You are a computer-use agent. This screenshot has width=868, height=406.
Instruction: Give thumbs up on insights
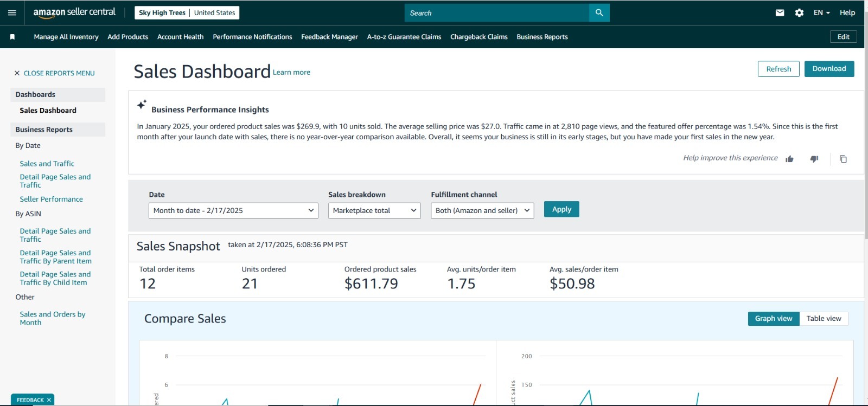789,159
